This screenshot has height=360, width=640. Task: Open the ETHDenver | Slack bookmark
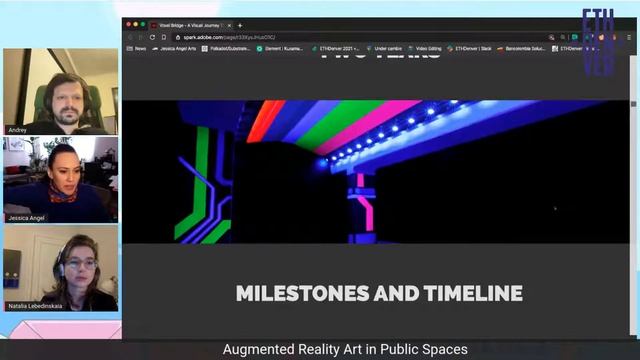[469, 49]
